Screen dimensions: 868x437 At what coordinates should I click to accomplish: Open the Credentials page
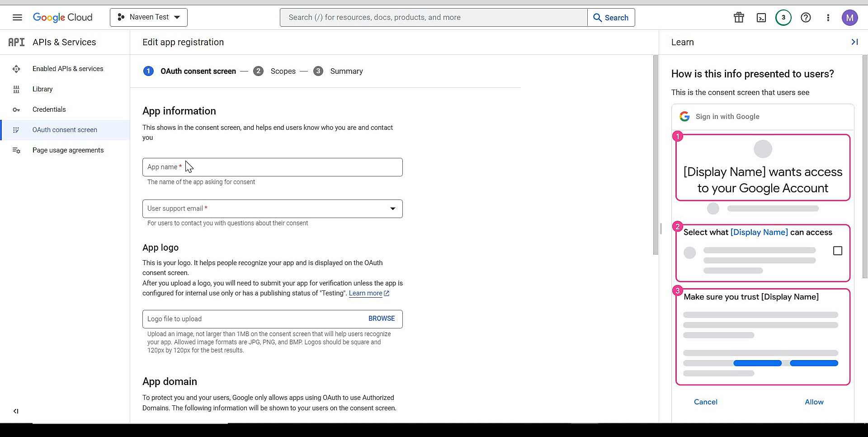(49, 109)
